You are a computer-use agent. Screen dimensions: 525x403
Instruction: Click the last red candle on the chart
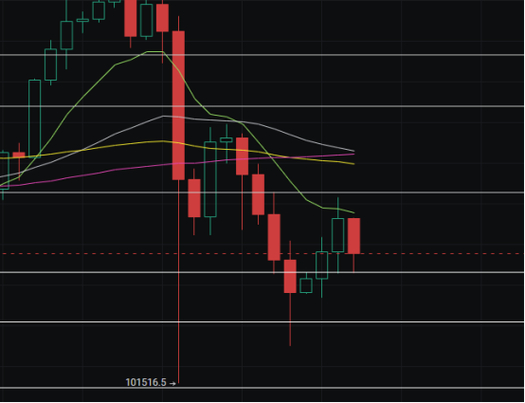(354, 236)
